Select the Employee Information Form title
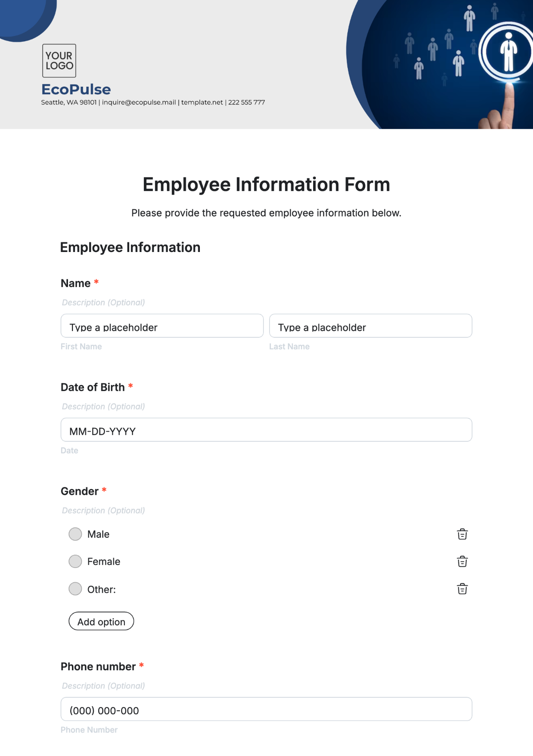 tap(266, 184)
